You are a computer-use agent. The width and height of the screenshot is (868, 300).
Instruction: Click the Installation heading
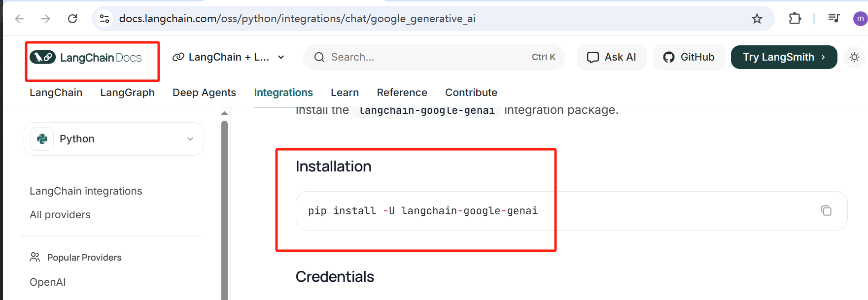coord(334,167)
